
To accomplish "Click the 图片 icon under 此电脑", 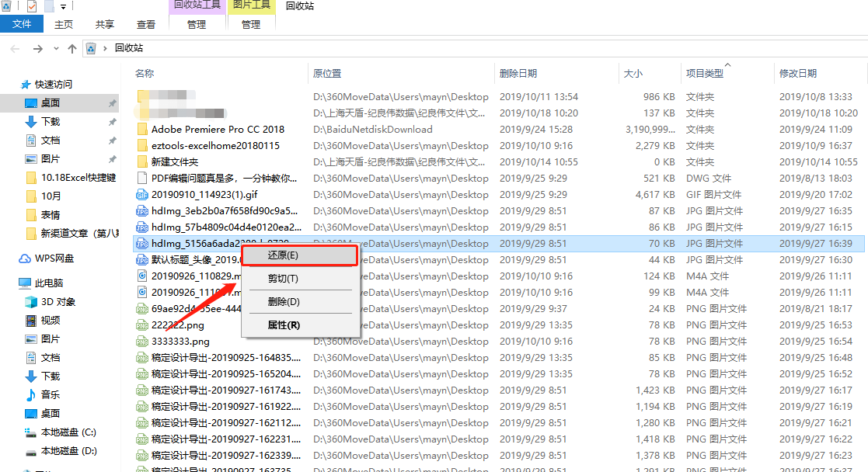I will click(31, 338).
